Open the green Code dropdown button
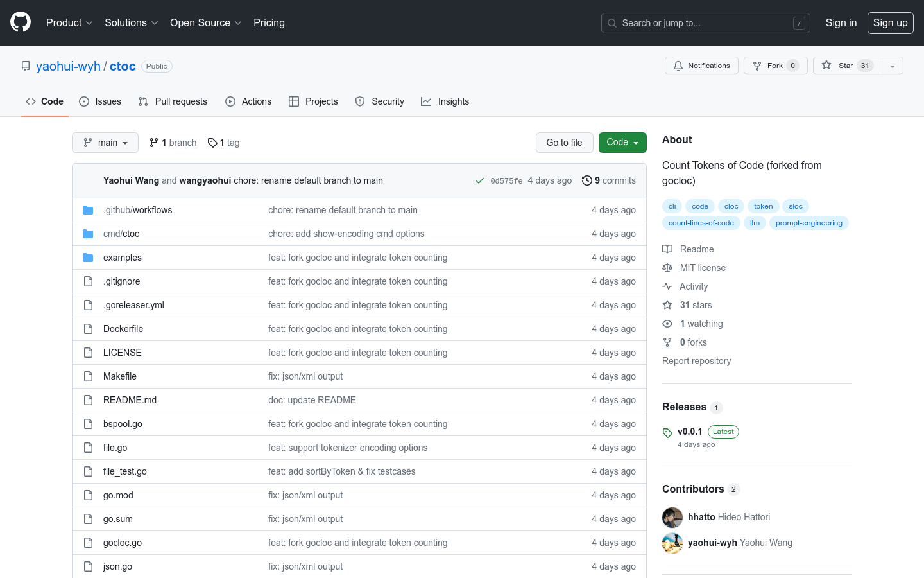The height and width of the screenshot is (578, 924). coord(622,143)
